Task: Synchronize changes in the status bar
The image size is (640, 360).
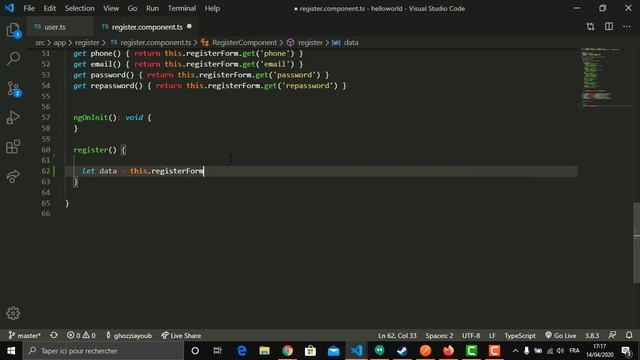Action: click(54, 336)
